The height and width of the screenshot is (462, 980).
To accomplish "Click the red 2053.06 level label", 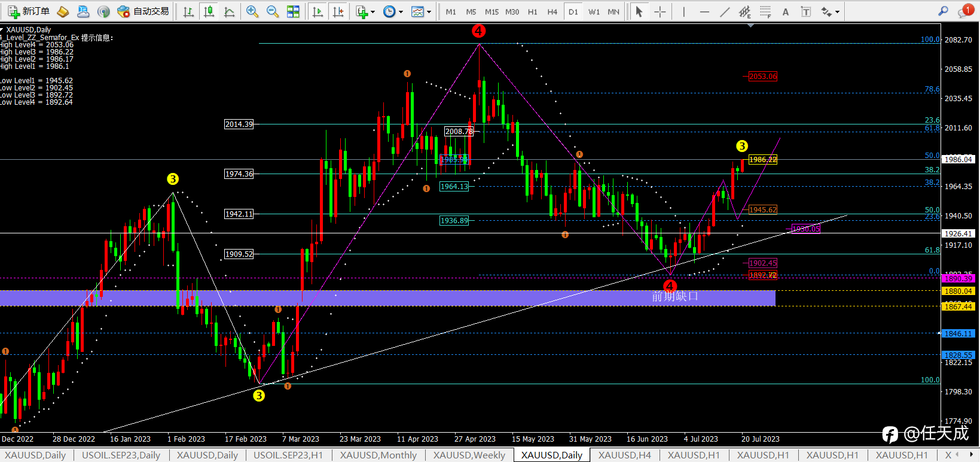I will coord(763,77).
